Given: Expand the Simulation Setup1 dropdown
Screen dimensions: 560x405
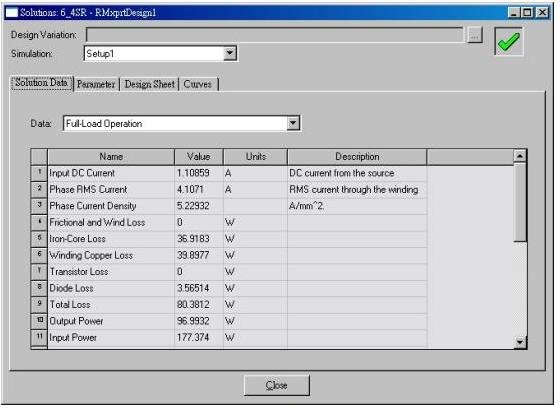Looking at the screenshot, I should click(230, 54).
